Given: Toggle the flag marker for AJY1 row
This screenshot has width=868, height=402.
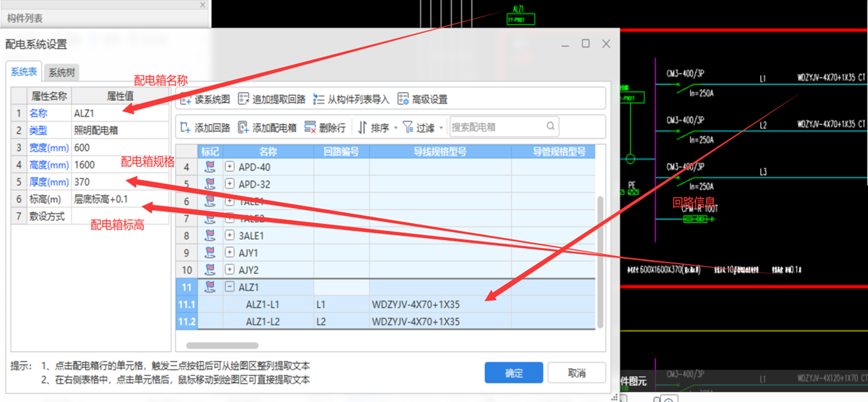Looking at the screenshot, I should [210, 253].
